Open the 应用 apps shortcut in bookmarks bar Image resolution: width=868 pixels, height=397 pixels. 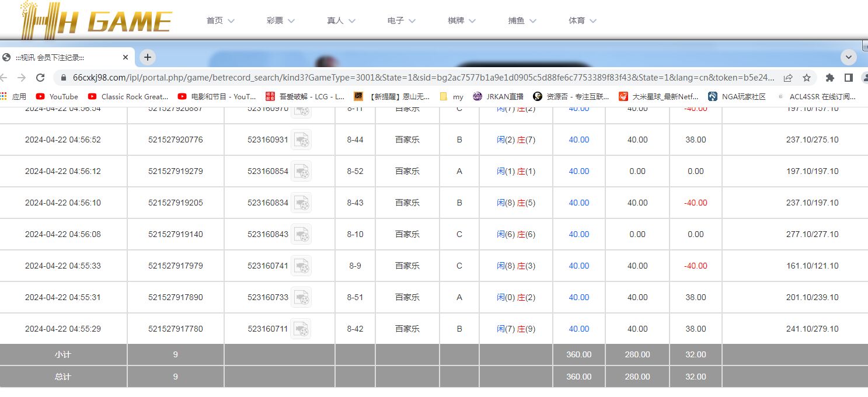coord(13,96)
